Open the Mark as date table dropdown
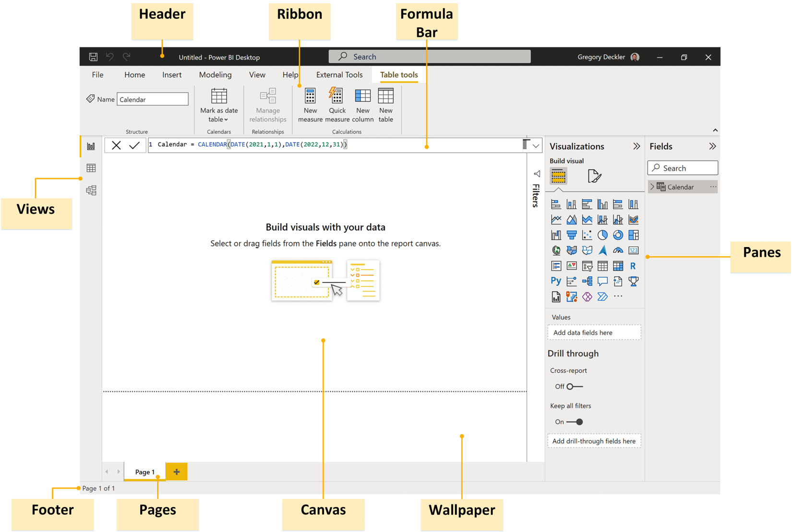Screen dimensions: 792x532 click(219, 106)
